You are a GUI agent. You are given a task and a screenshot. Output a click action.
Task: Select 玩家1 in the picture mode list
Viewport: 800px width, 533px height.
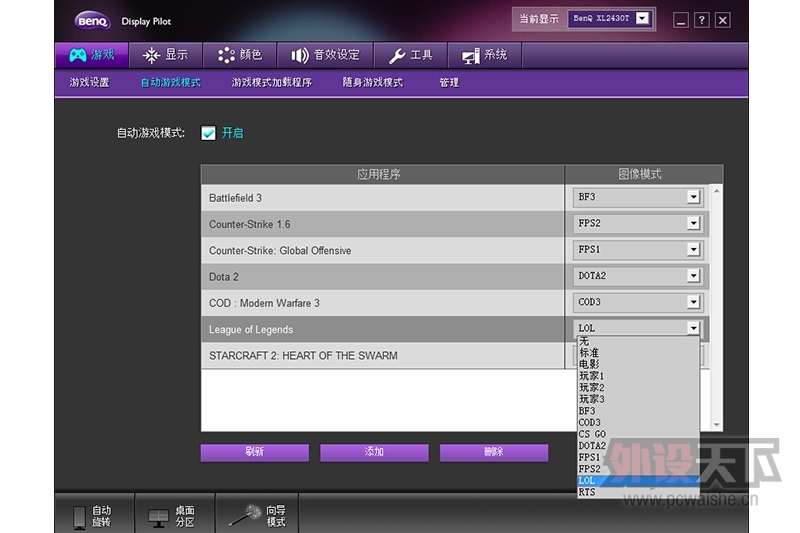(x=591, y=376)
